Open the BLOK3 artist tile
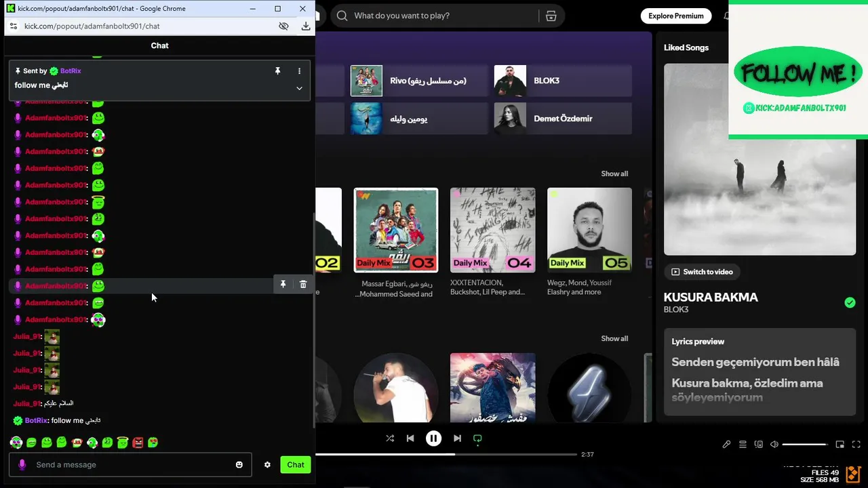Image resolution: width=868 pixels, height=488 pixels. pos(563,81)
